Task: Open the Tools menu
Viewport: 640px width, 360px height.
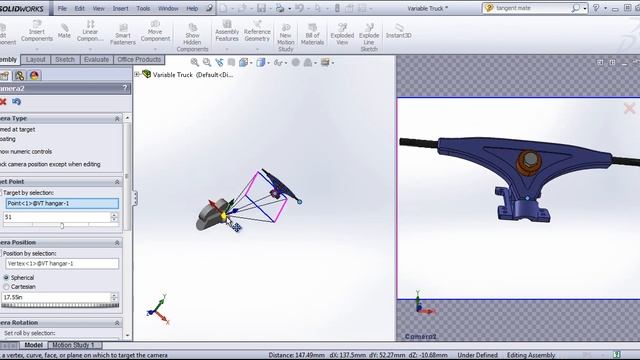Action: click(x=143, y=8)
